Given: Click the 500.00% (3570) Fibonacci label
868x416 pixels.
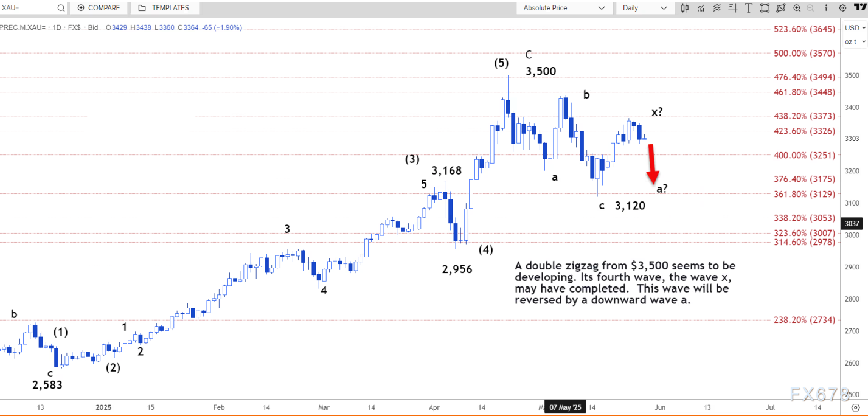Looking at the screenshot, I should tap(804, 53).
